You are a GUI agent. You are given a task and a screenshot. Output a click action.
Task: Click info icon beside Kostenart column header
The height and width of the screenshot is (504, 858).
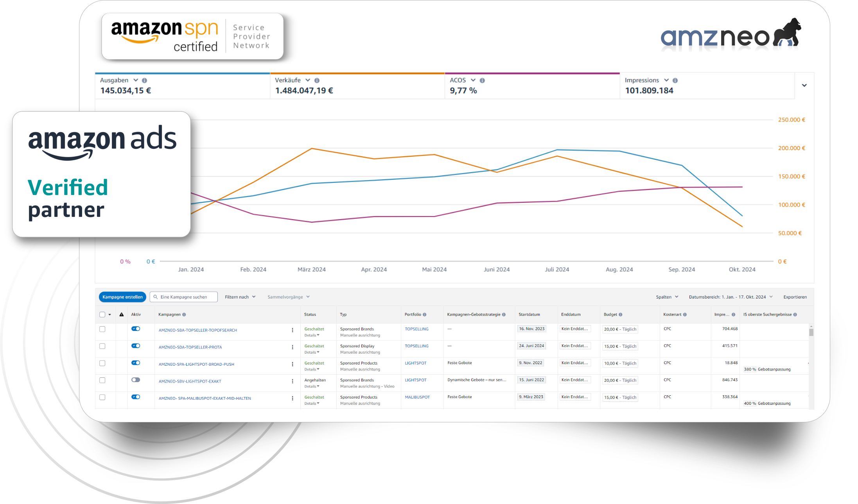(685, 315)
